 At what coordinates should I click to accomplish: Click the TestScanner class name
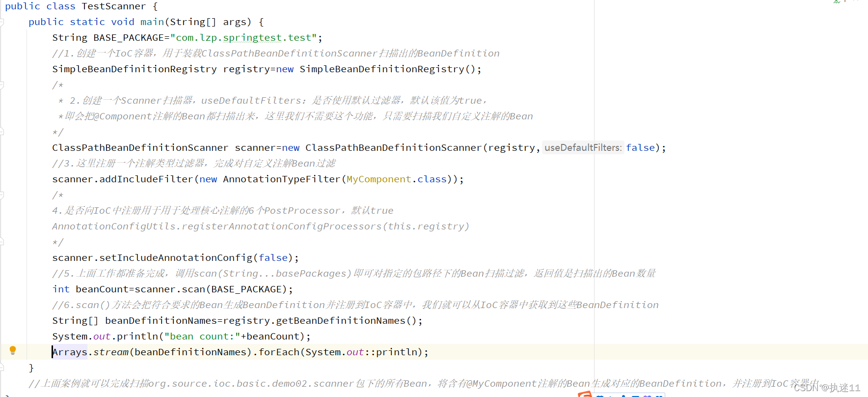[x=113, y=6]
